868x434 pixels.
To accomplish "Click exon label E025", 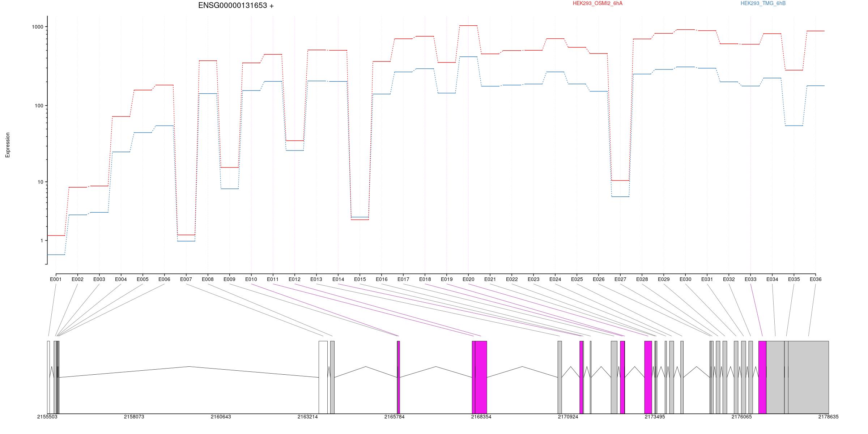I will [577, 279].
